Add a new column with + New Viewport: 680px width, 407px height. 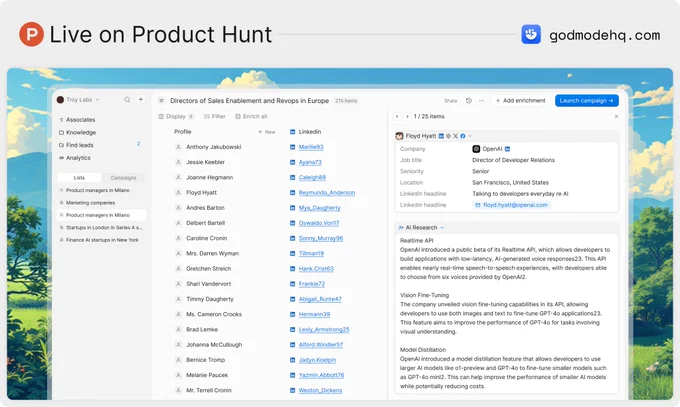(x=266, y=132)
